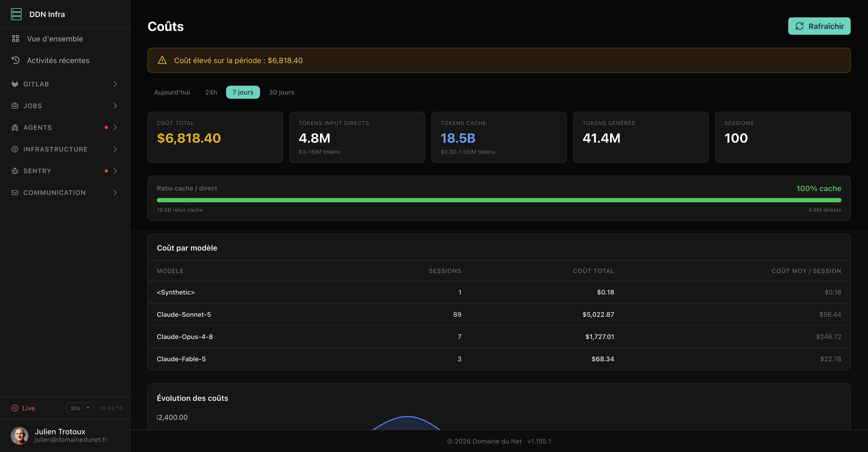Click the Rafraîchir button
Image resolution: width=868 pixels, height=452 pixels.
pyautogui.click(x=819, y=26)
